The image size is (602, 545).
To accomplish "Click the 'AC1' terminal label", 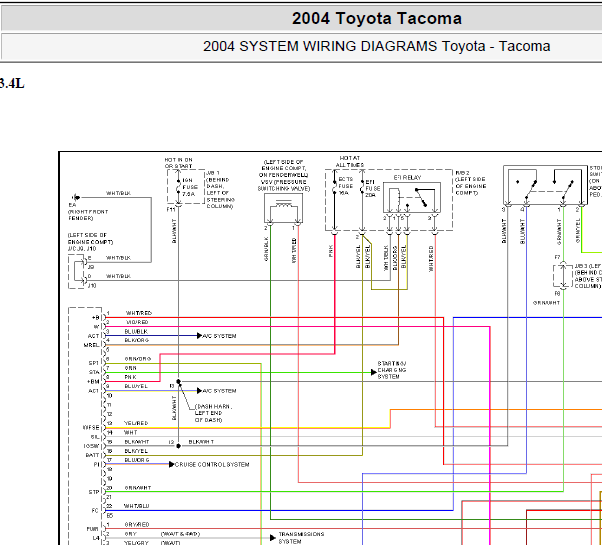I will point(94,391).
